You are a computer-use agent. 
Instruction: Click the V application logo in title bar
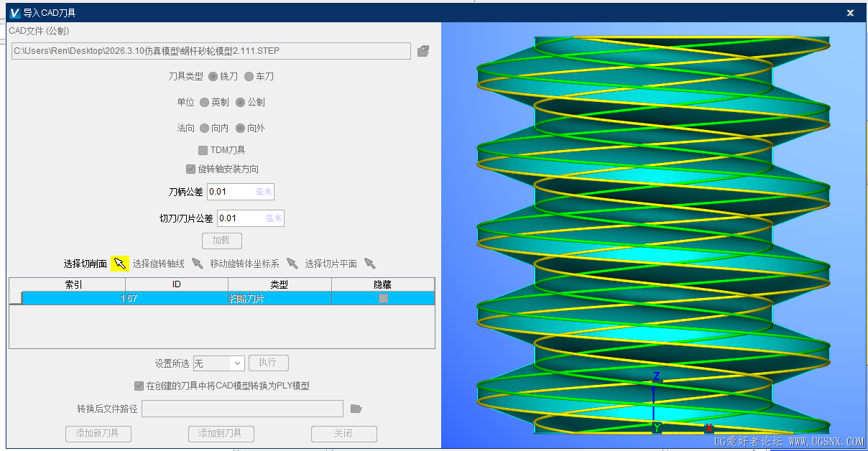pyautogui.click(x=14, y=12)
